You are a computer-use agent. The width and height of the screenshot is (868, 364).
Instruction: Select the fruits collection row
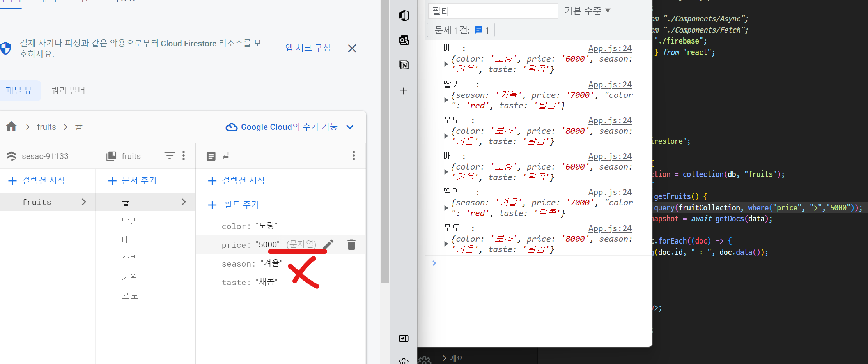[x=48, y=202]
